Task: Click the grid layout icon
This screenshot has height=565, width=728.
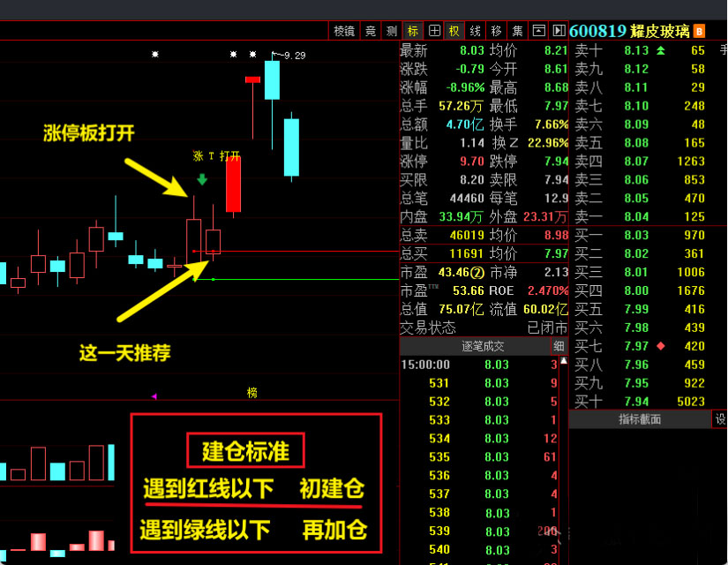Action: [x=434, y=31]
